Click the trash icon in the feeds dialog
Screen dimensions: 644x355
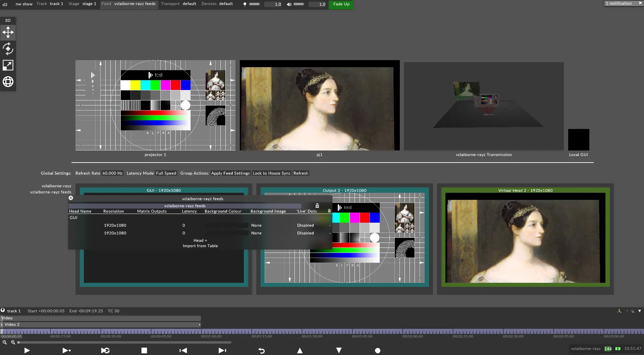pos(317,206)
